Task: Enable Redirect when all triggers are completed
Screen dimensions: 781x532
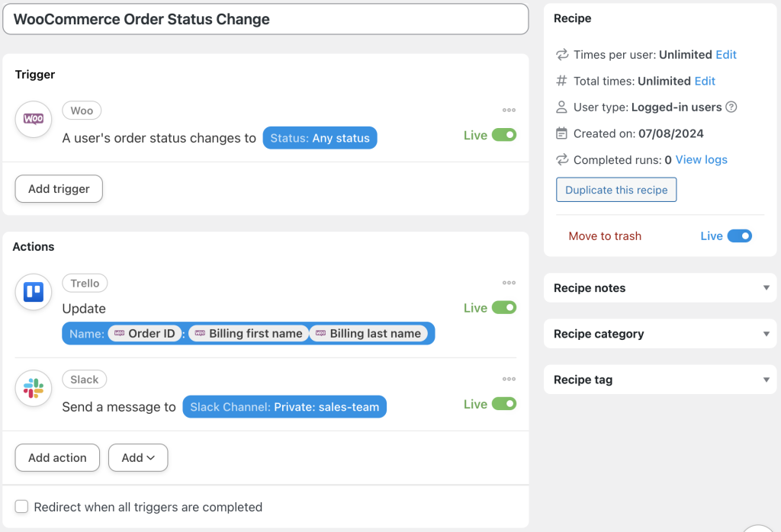Action: [21, 506]
